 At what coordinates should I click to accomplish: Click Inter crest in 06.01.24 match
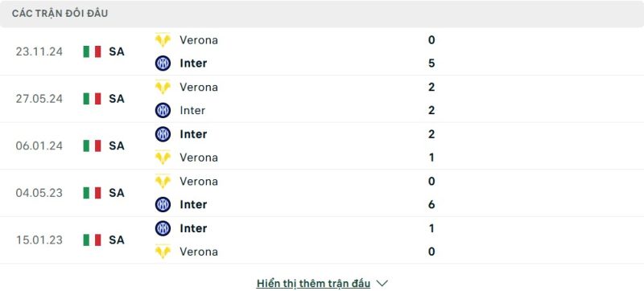(163, 134)
